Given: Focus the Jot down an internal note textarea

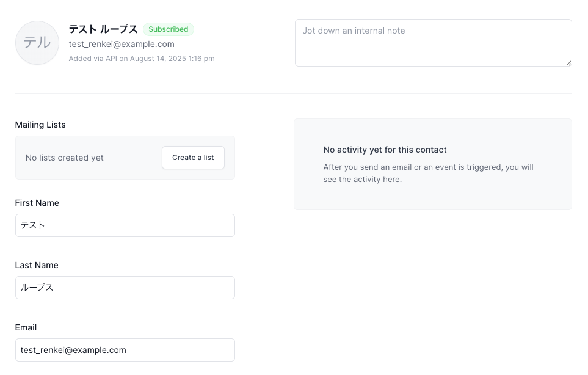Looking at the screenshot, I should point(433,43).
